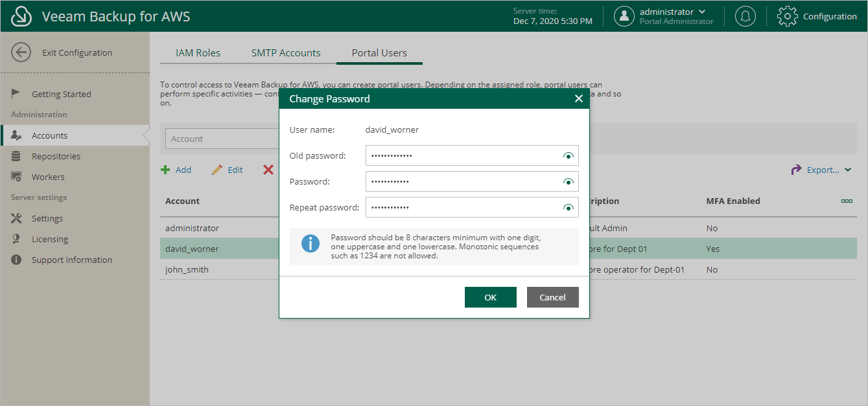Click the Repeat password input field
Image resolution: width=868 pixels, height=406 pixels.
pyautogui.click(x=472, y=207)
